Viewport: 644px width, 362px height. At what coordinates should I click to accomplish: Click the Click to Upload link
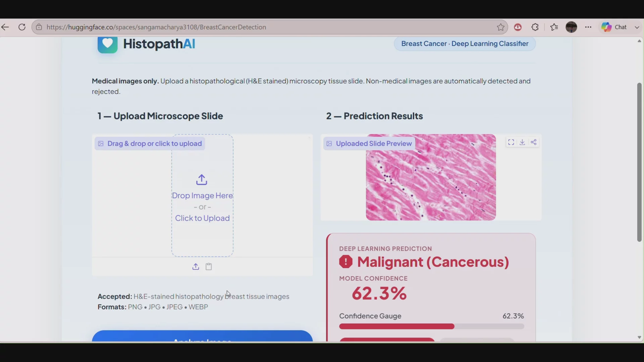(x=202, y=218)
